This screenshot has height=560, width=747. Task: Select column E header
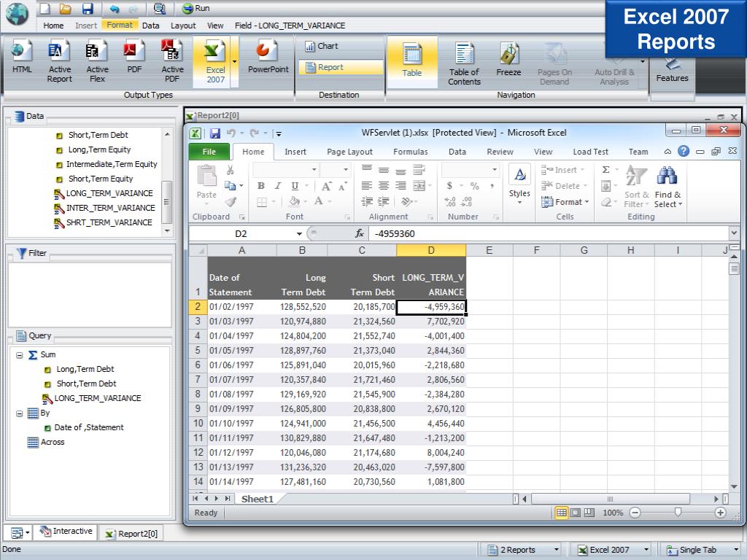(489, 251)
